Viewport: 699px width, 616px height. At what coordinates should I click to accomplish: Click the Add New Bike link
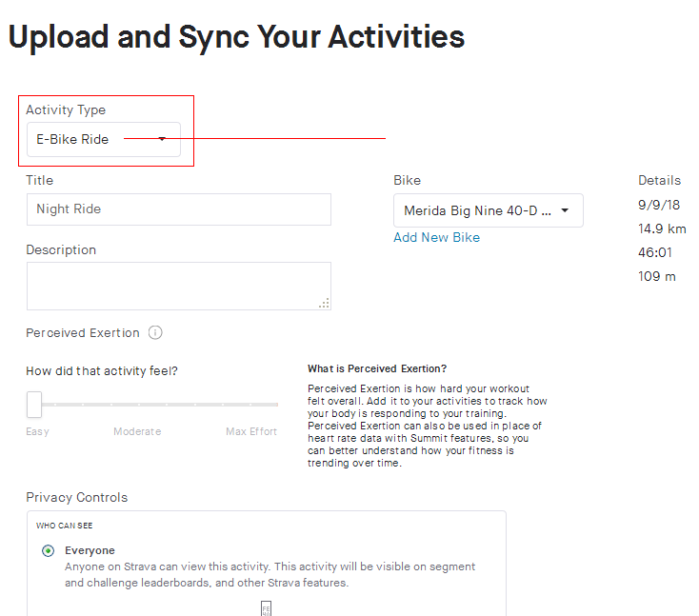pos(436,237)
